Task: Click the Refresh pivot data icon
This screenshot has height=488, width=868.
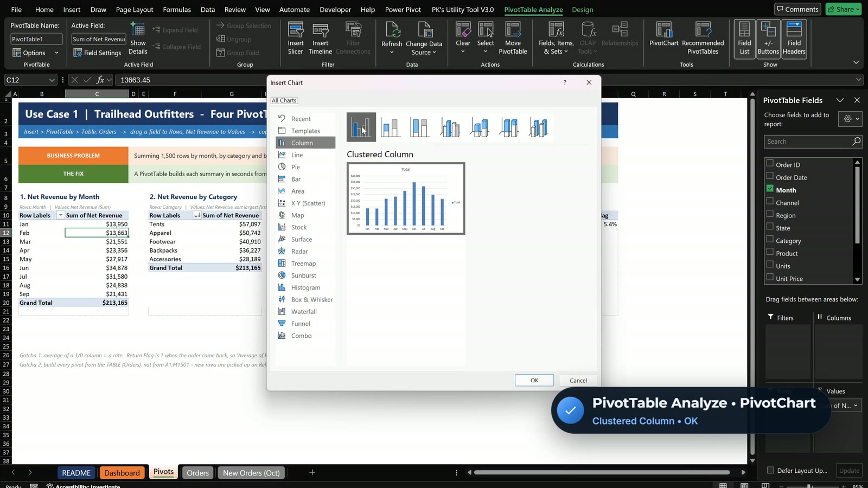Action: point(392,38)
